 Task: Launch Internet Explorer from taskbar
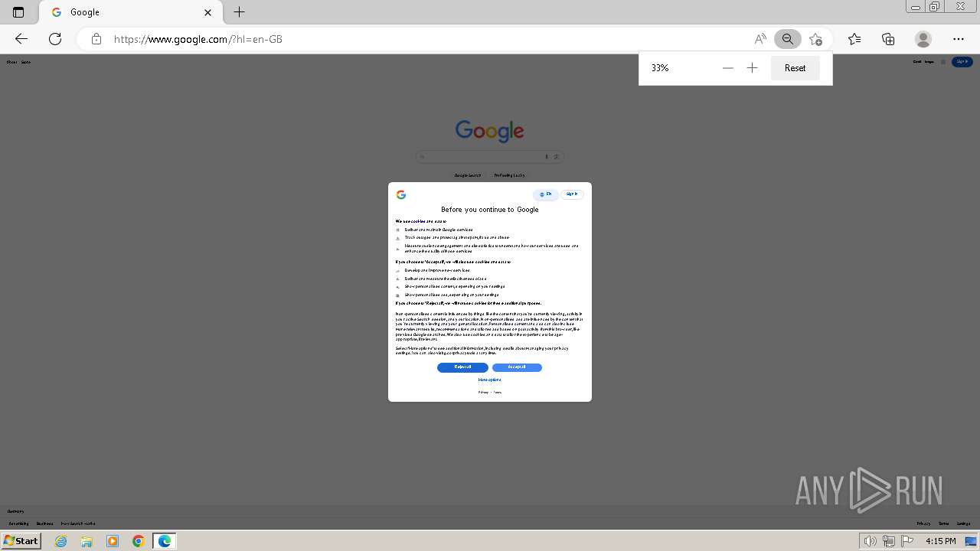click(61, 541)
